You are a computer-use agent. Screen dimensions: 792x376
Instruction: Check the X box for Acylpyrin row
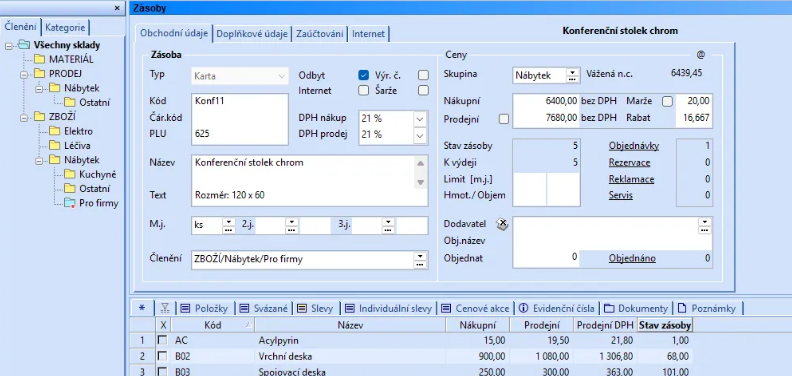(x=163, y=340)
